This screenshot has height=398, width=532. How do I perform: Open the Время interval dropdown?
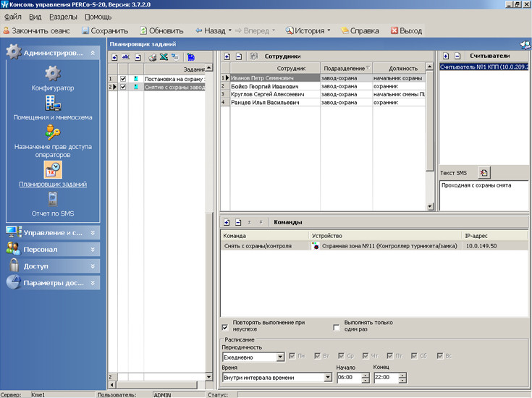pos(327,377)
